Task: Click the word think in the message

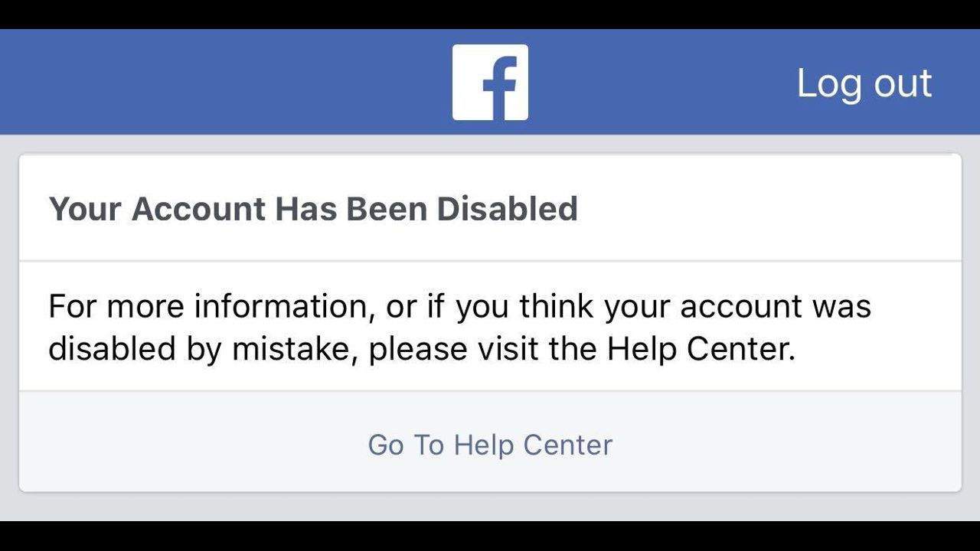Action: (557, 307)
